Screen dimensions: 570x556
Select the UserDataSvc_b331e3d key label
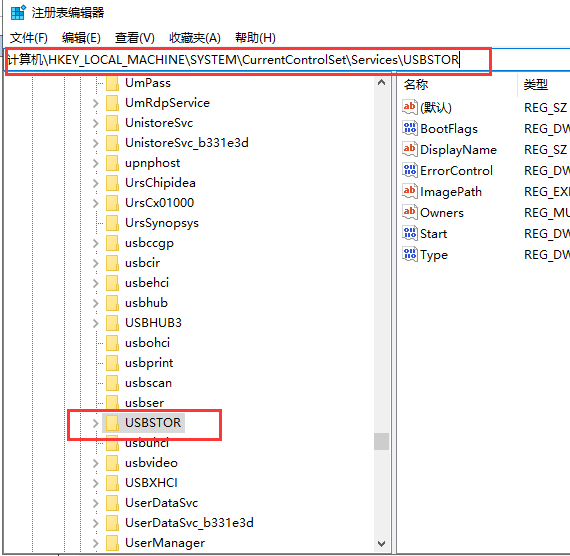click(x=189, y=523)
